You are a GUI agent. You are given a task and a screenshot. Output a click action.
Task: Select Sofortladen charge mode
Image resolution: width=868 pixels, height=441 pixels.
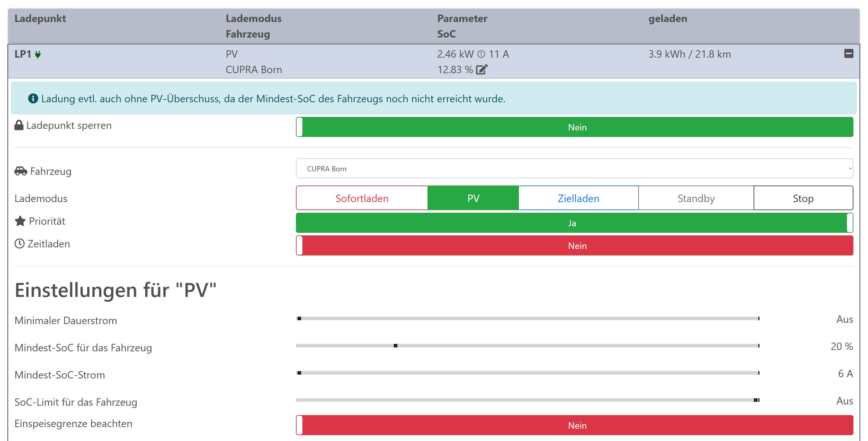(362, 198)
